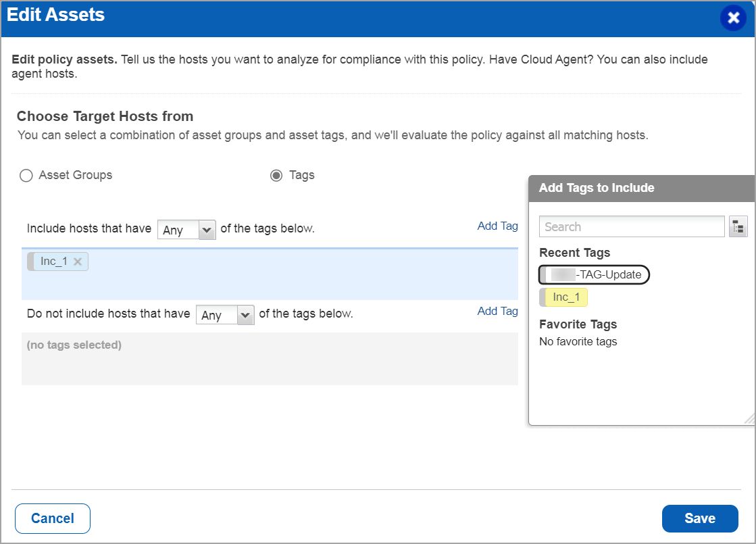Choose the TAG-Update recent tag

point(595,275)
